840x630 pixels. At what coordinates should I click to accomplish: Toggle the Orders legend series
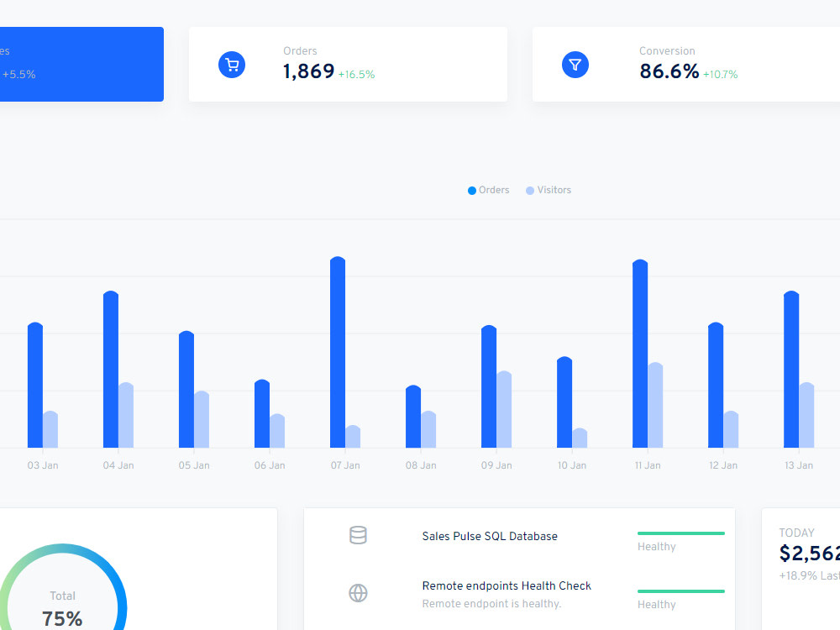[489, 190]
